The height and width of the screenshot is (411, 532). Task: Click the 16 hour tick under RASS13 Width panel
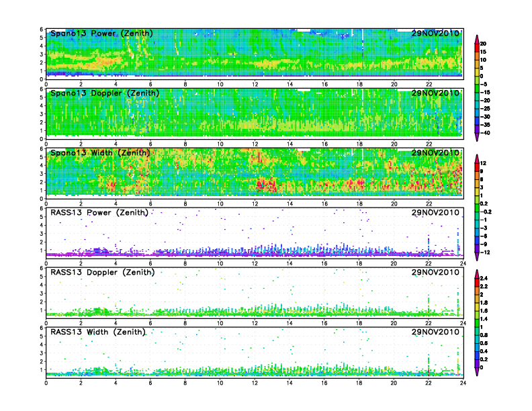tap(324, 383)
